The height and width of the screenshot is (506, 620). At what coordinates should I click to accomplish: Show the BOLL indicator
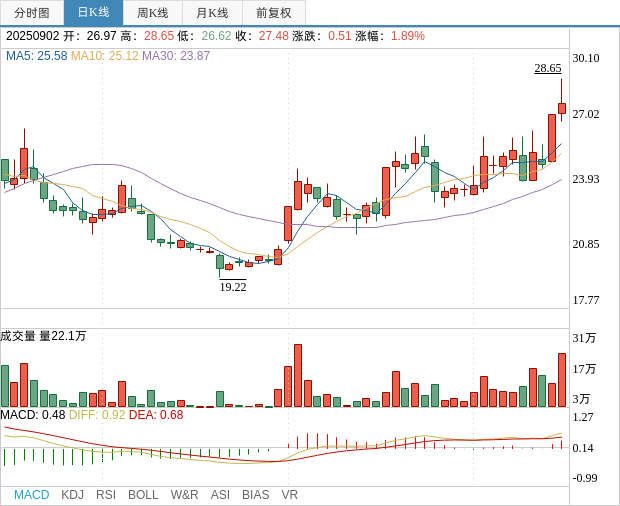(143, 495)
